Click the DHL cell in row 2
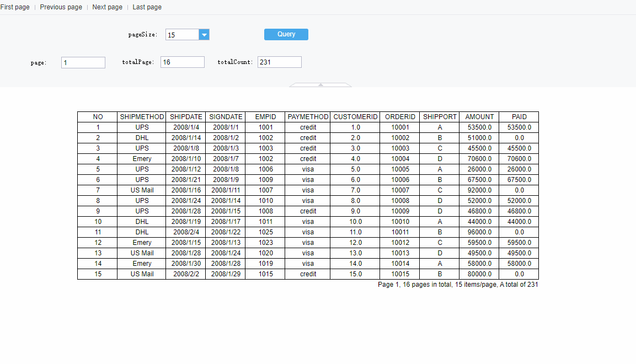The height and width of the screenshot is (364, 636). (141, 138)
